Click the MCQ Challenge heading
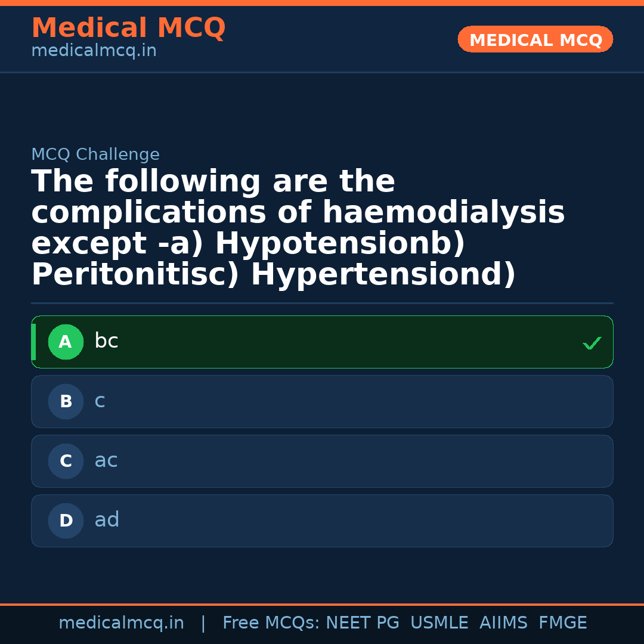 (95, 154)
